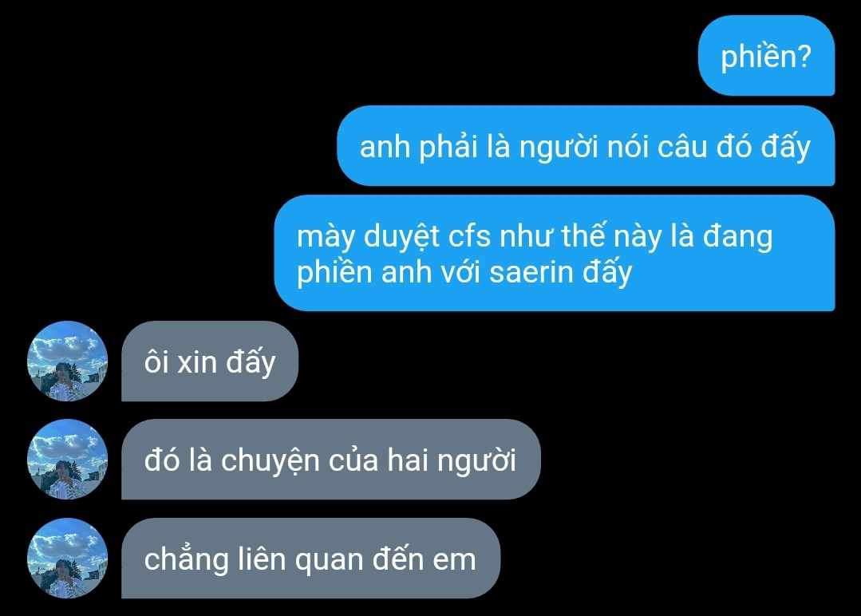The image size is (861, 616).
Task: Click the word "cfs" in blue message
Action: click(469, 237)
